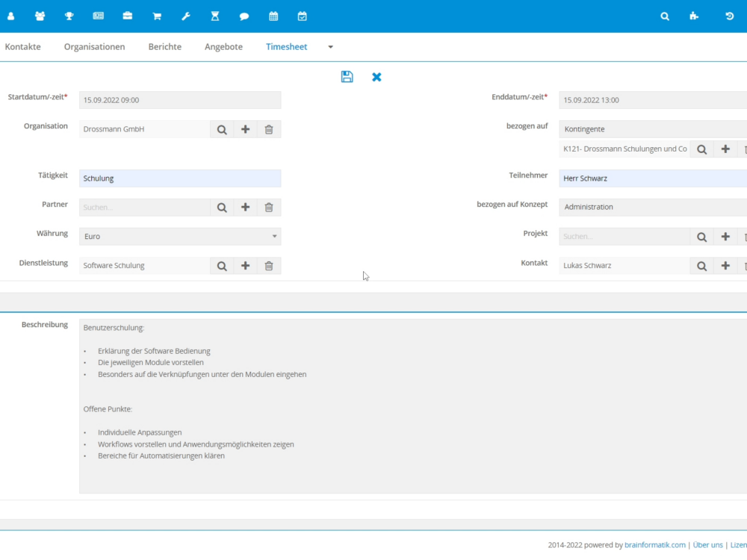The image size is (747, 560).
Task: Open the history icon at top right
Action: coord(730,16)
